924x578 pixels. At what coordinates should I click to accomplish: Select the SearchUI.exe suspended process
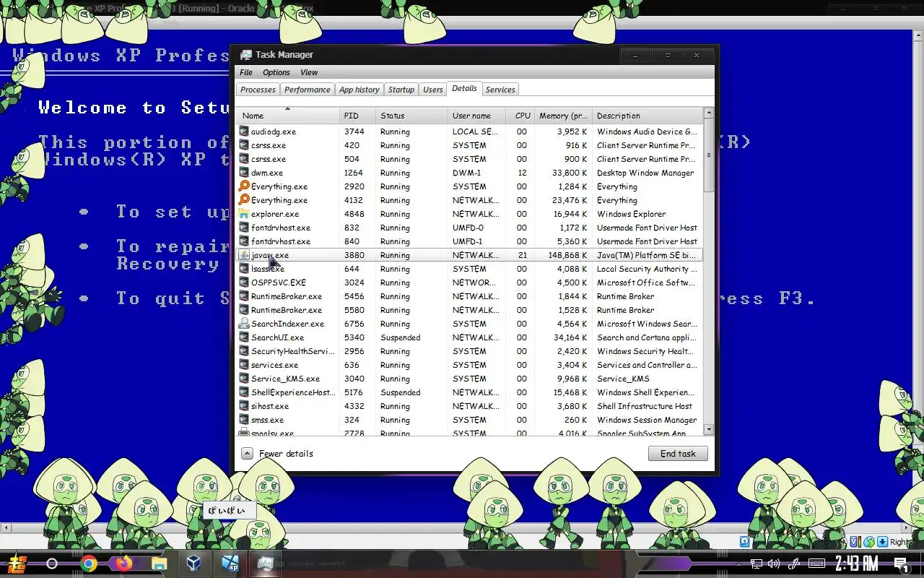pos(469,337)
